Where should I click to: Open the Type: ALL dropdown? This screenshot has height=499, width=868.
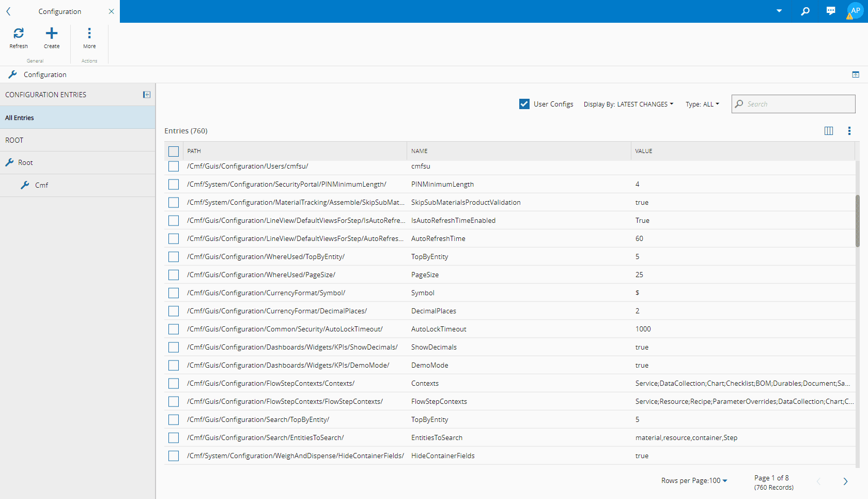702,104
